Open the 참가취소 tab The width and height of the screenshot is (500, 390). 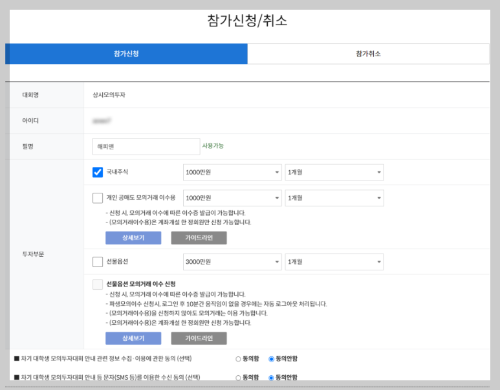(x=368, y=54)
